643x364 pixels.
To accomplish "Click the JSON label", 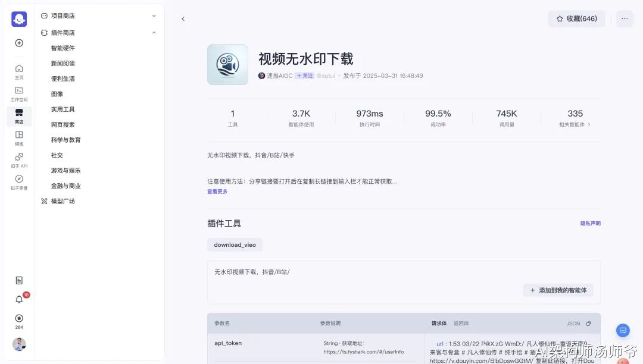I will (573, 324).
